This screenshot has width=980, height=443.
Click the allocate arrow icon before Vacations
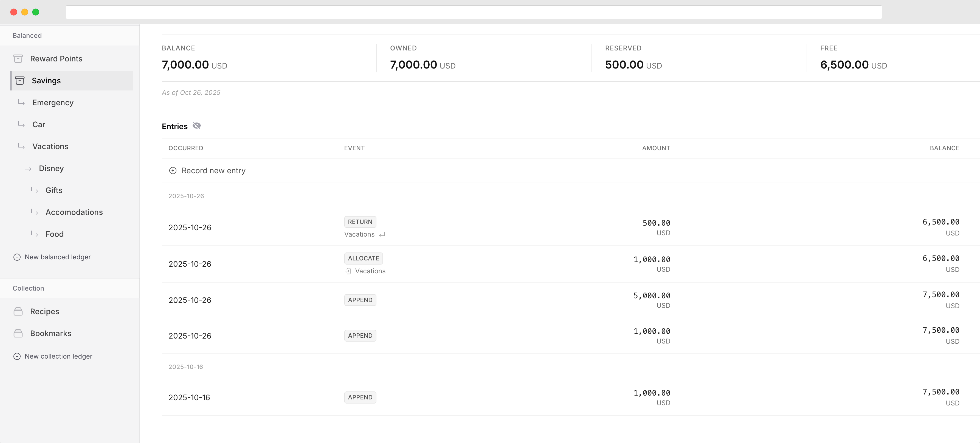pyautogui.click(x=348, y=271)
